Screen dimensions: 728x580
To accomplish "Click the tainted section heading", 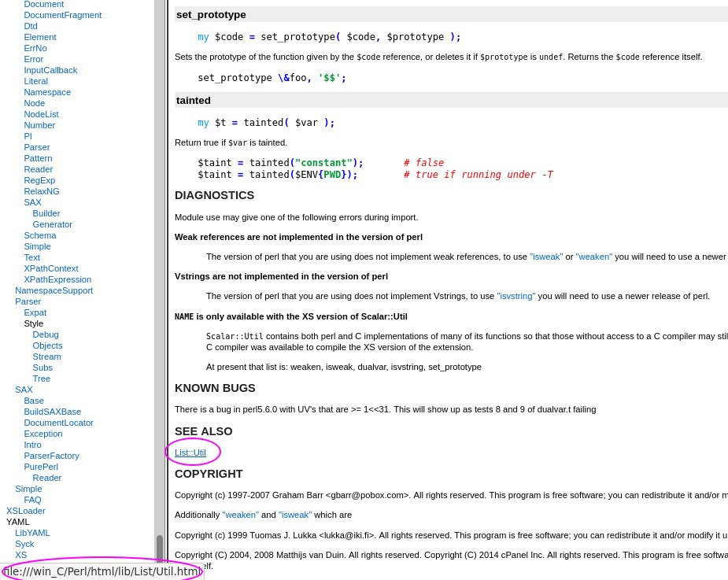I will point(193,100).
